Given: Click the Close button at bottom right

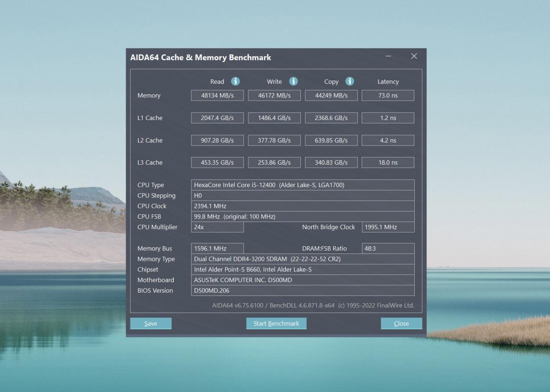Looking at the screenshot, I should pyautogui.click(x=401, y=324).
